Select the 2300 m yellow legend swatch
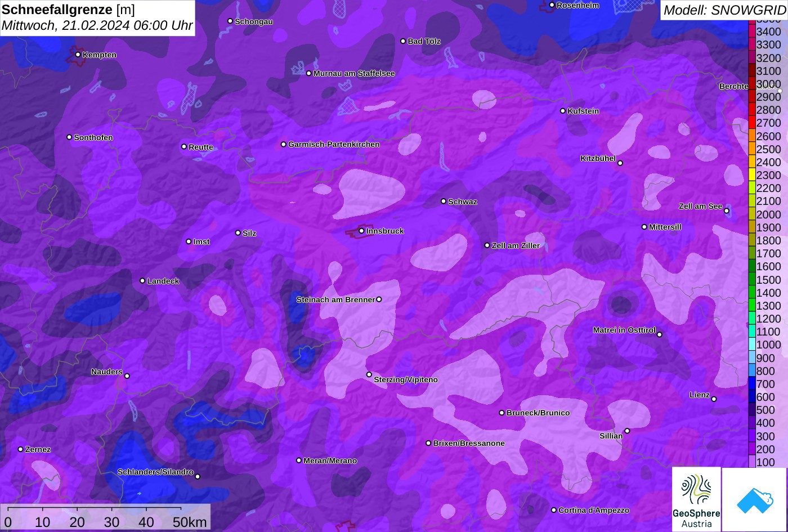 [751, 175]
